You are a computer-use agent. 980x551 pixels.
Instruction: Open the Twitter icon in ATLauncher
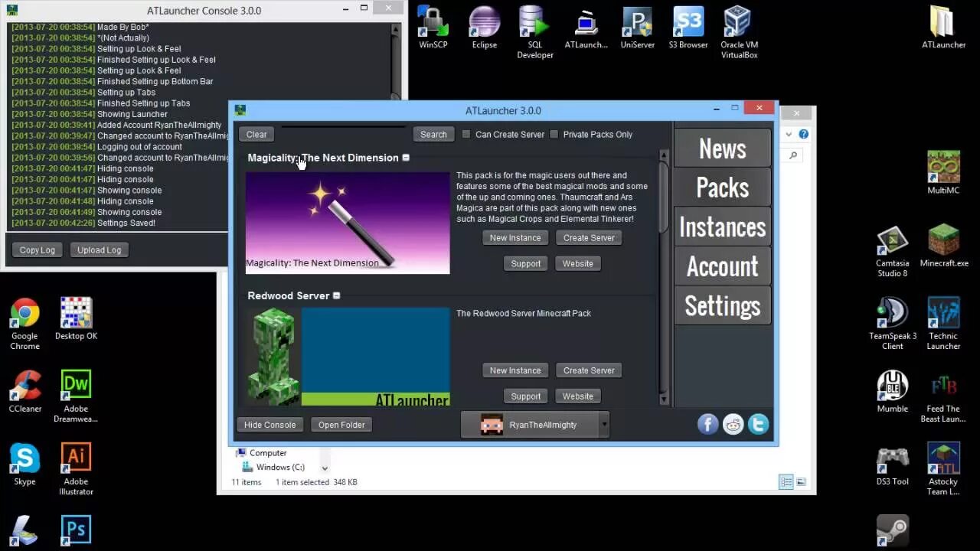[x=758, y=424]
